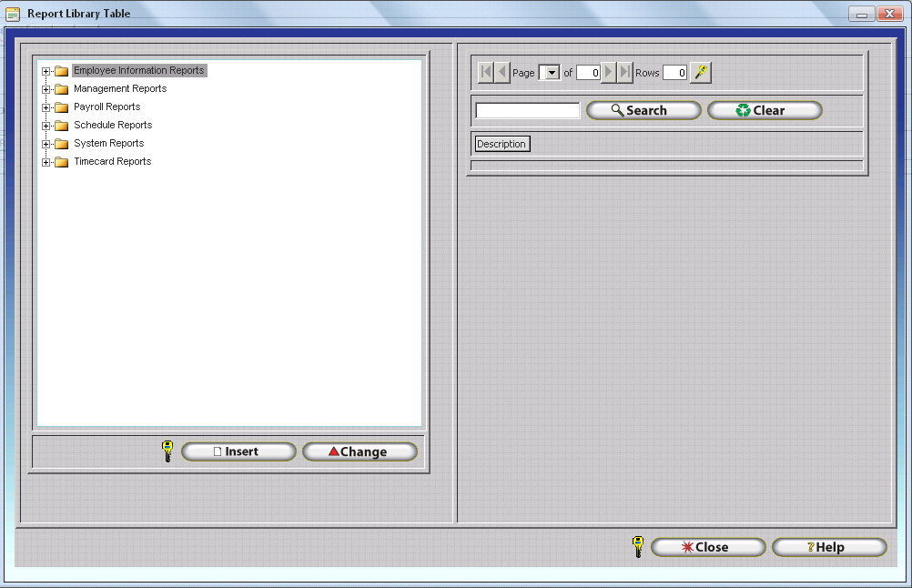Click the key icon left of Close

point(638,547)
